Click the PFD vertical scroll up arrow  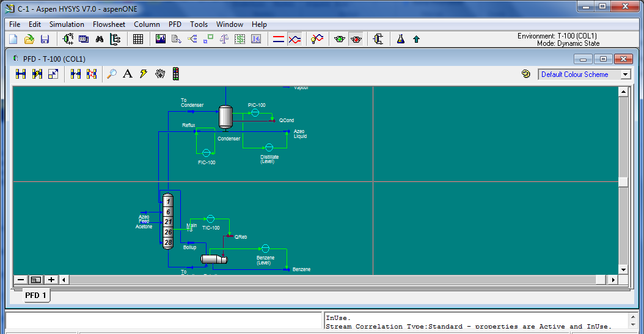point(623,92)
